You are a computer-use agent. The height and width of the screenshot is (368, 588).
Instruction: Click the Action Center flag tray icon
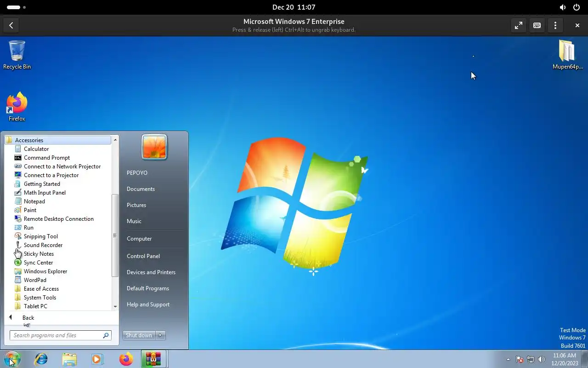[x=520, y=359]
